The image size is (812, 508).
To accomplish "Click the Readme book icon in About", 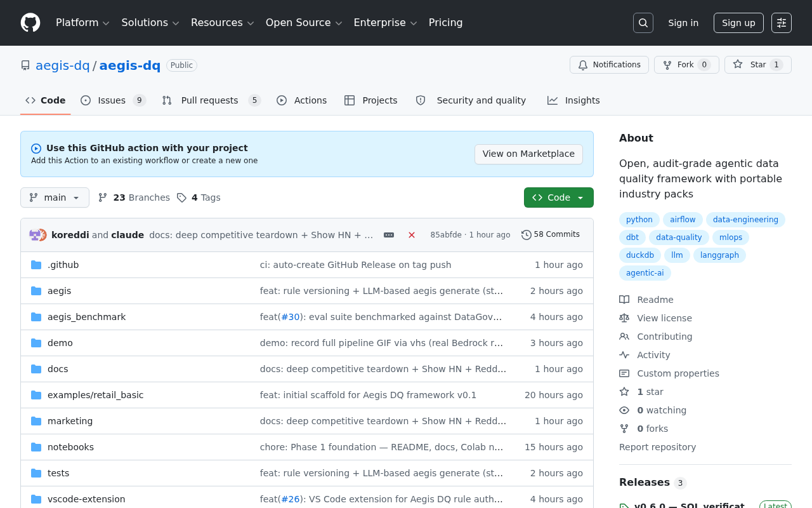I will pos(624,300).
